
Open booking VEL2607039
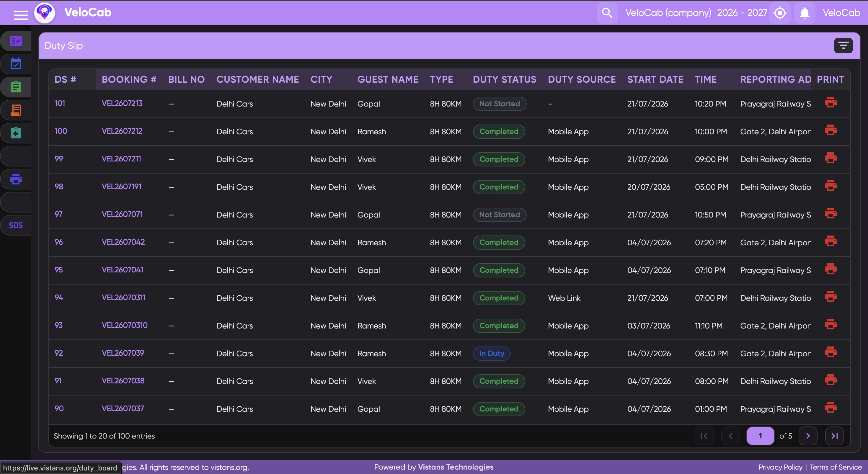point(123,353)
